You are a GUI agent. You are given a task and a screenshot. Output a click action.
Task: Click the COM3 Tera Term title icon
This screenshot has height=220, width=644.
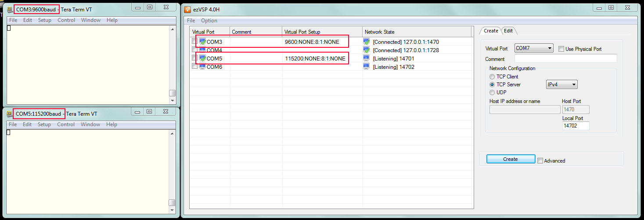point(10,9)
